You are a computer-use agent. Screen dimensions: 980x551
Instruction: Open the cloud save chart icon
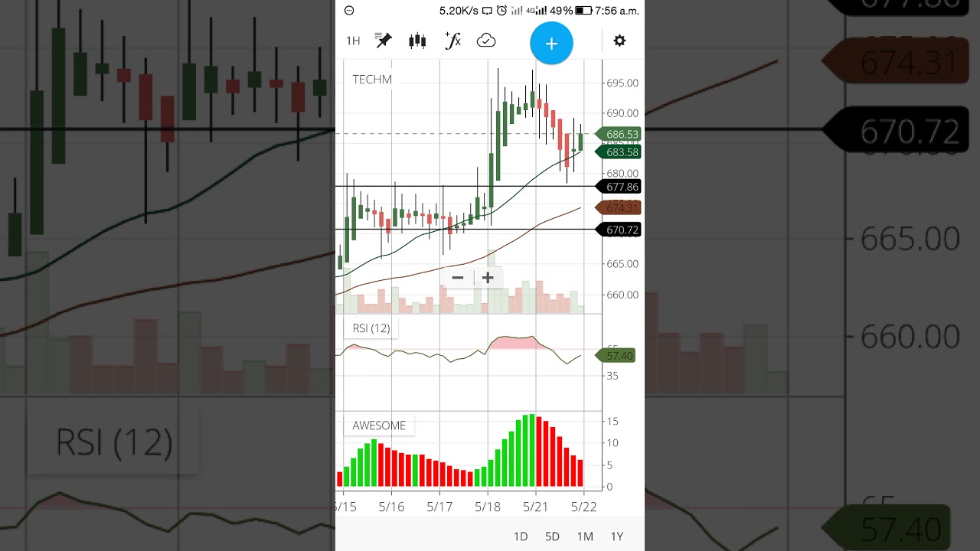(x=486, y=41)
